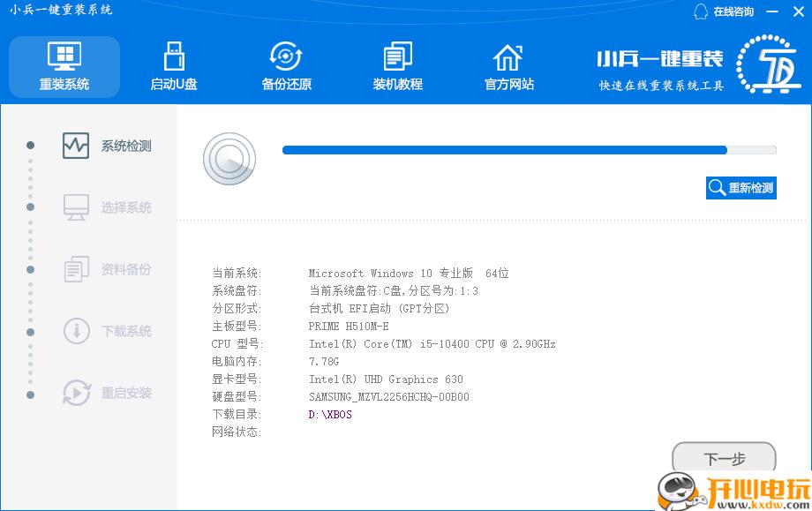
Task: Open the 启动U盘 bootable USB tool icon
Action: [x=174, y=56]
